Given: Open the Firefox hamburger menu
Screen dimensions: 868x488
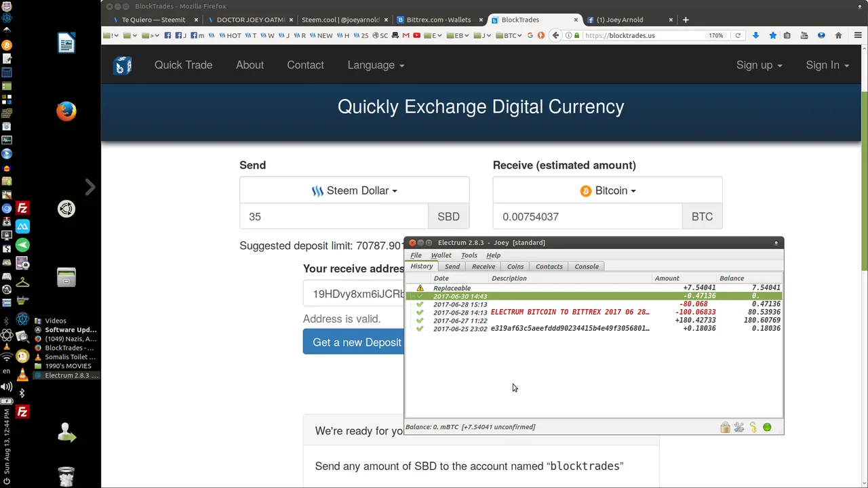Looking at the screenshot, I should point(859,35).
